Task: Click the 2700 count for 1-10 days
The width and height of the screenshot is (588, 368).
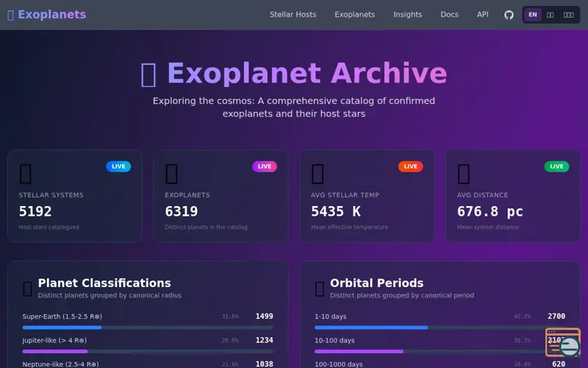Action: 556,316
